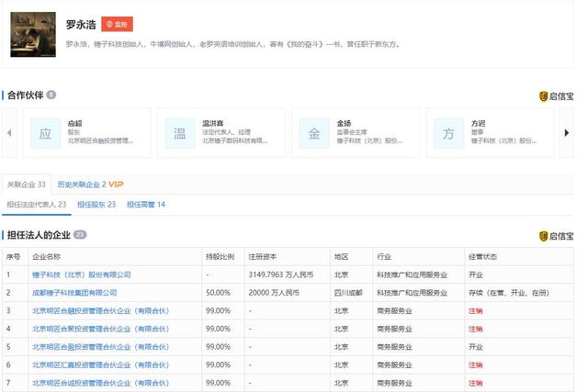Open 成都锤子科技集团有限公司 link
Viewport: 588px width, 392px height.
pos(74,293)
